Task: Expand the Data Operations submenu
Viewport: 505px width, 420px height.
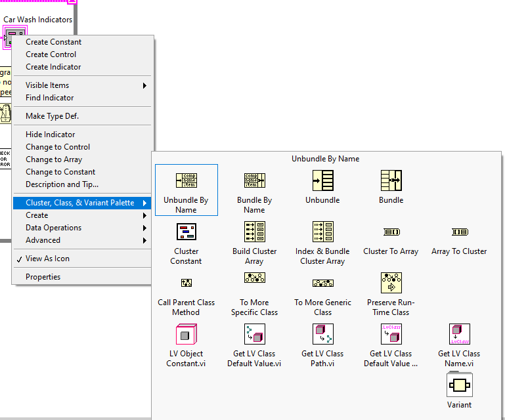Action: (83, 228)
